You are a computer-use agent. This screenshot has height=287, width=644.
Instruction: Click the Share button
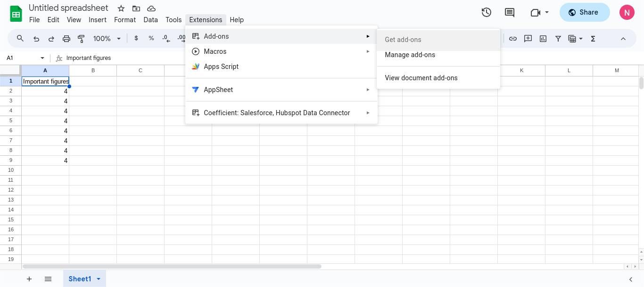(584, 13)
